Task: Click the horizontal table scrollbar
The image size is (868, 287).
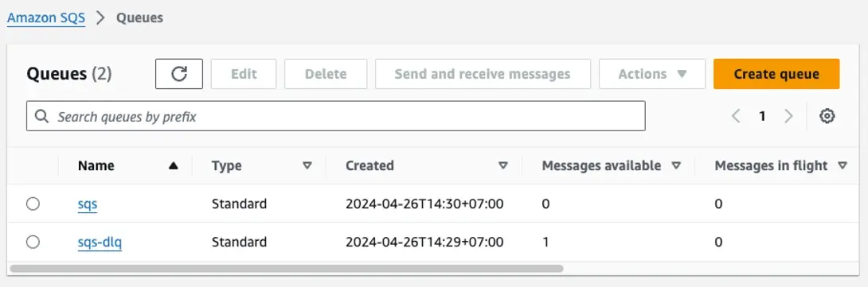Action: (x=286, y=268)
